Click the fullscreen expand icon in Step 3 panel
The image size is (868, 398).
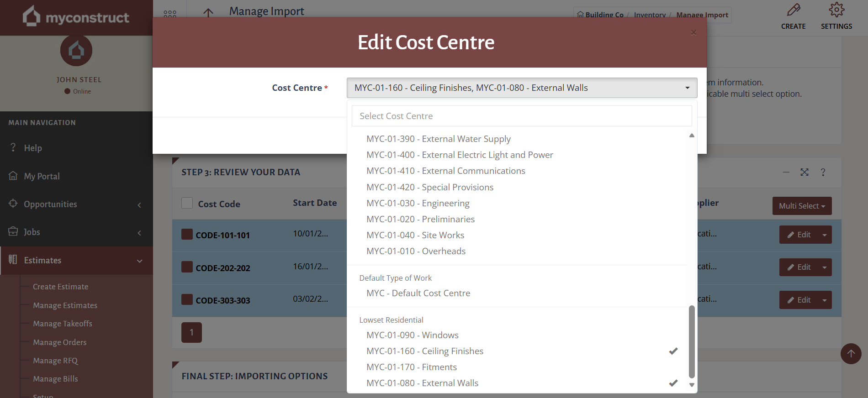click(804, 172)
